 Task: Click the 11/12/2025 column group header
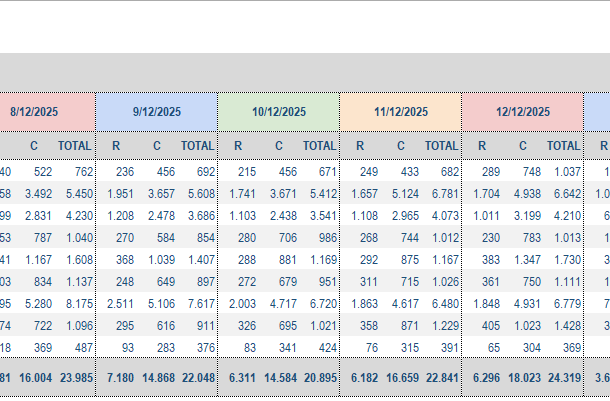[401, 112]
